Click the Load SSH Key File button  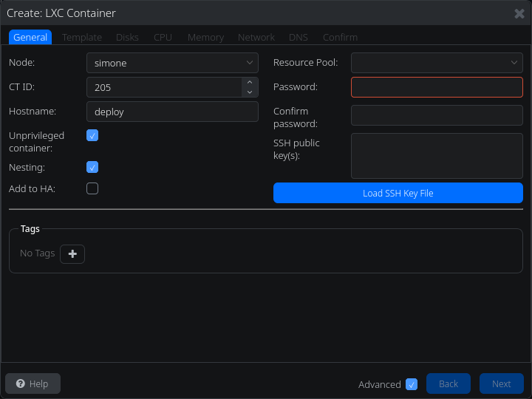(398, 193)
